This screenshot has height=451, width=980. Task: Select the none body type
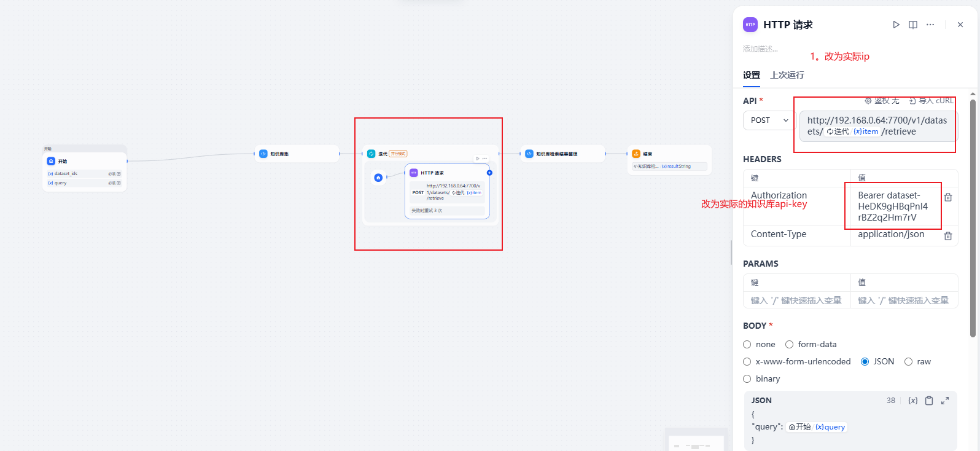747,345
